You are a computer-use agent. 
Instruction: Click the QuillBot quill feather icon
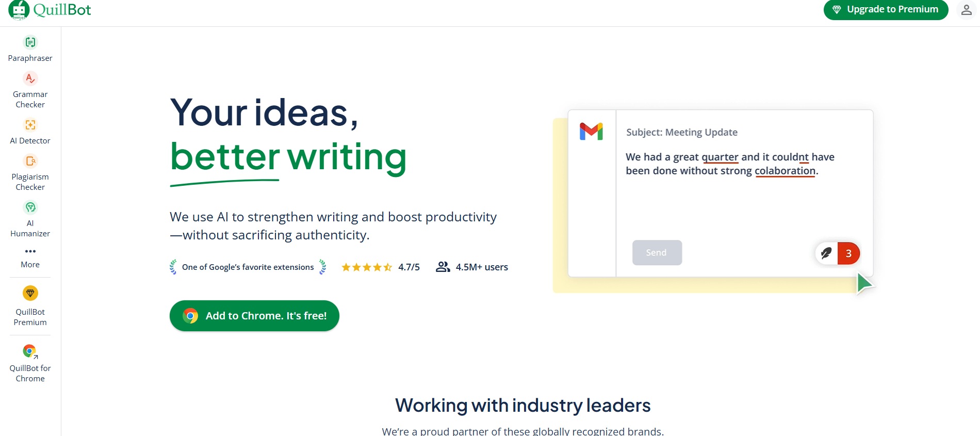(826, 253)
